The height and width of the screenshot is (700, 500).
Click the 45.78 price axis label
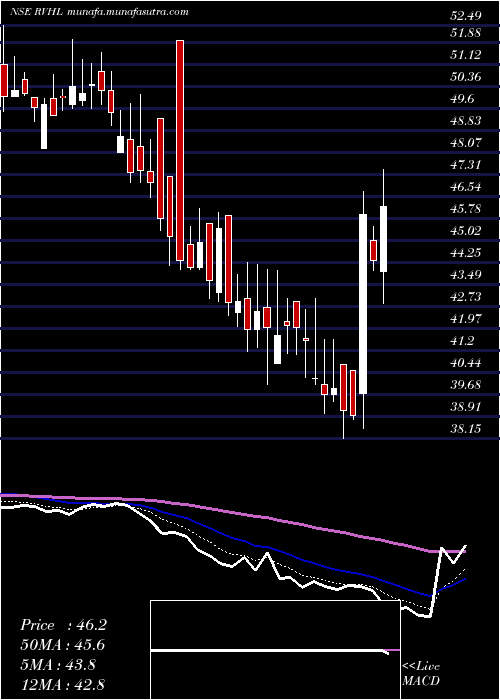pos(466,209)
